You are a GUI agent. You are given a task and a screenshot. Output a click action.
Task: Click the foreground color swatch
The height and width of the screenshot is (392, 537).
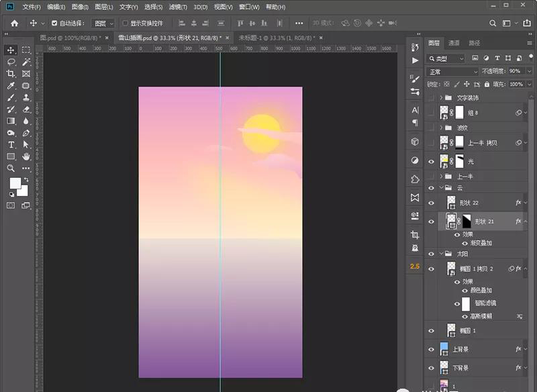coord(14,183)
